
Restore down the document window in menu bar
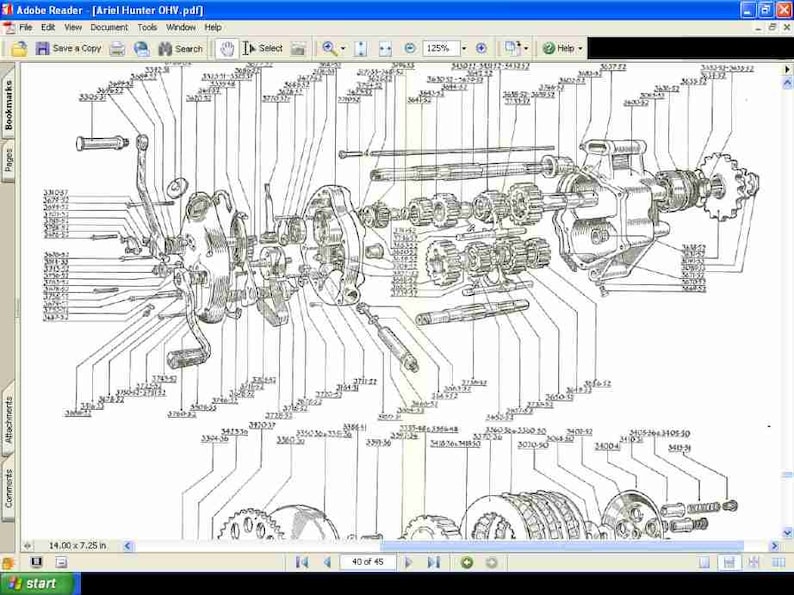tap(772, 27)
